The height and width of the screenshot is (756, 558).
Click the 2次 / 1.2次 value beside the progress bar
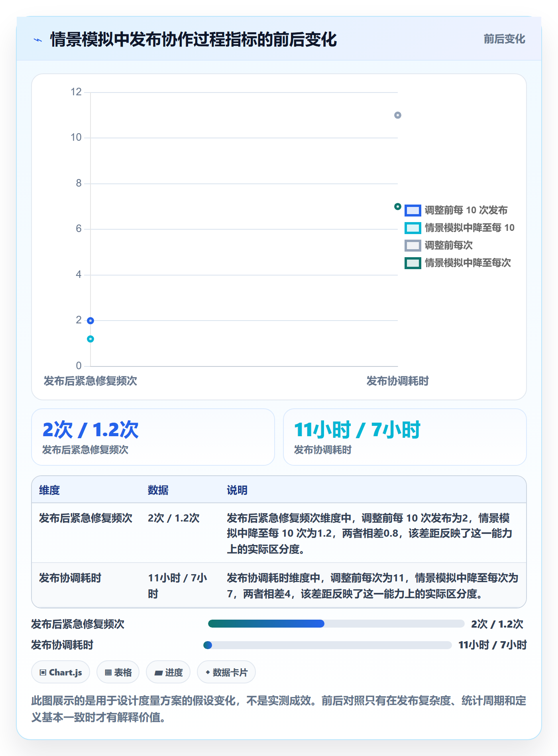click(x=497, y=624)
